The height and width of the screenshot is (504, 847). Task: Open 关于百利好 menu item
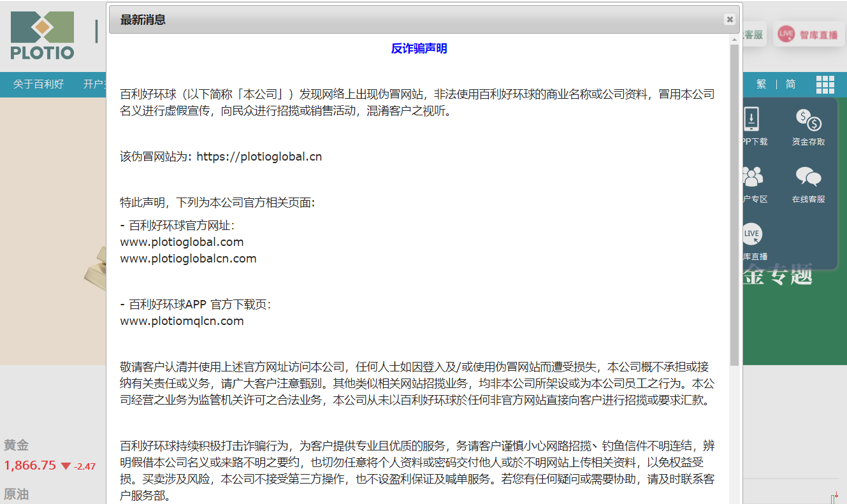(x=39, y=84)
